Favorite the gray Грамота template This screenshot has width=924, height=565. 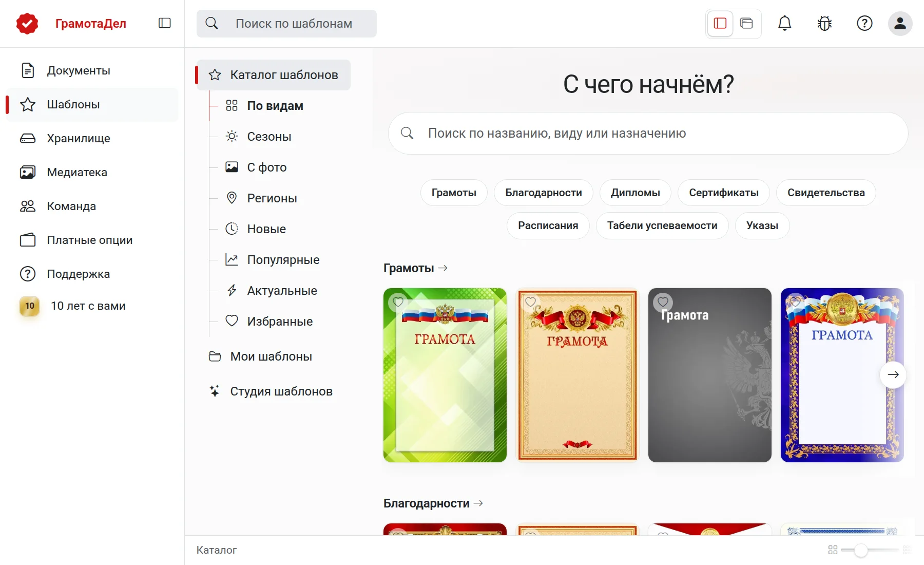[663, 302]
